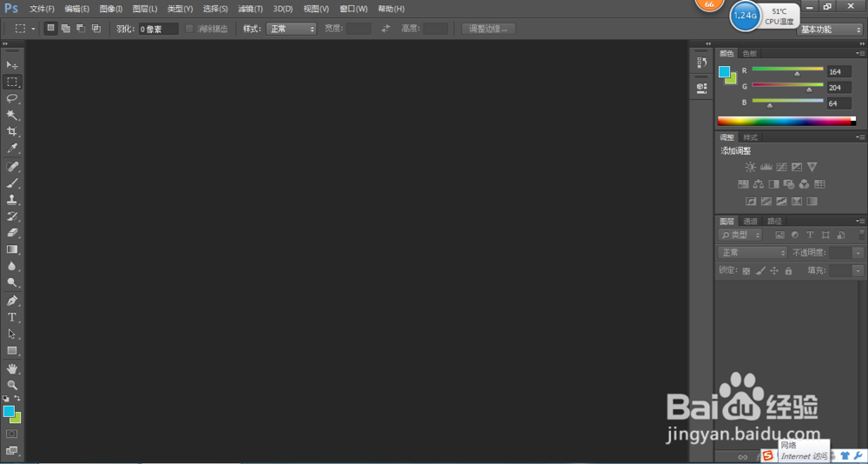Screen dimensions: 868x464
Task: Open the 滤镜(T) menu
Action: pos(250,9)
